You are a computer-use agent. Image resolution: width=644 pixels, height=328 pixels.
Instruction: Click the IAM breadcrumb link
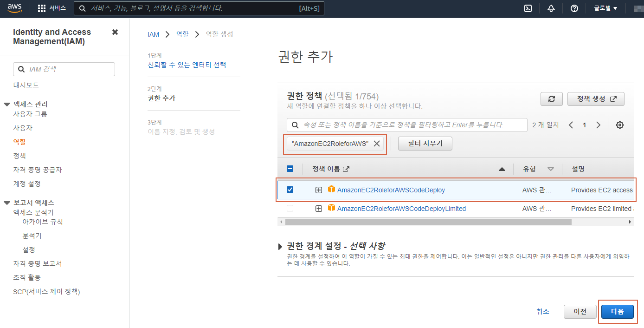[x=153, y=34]
